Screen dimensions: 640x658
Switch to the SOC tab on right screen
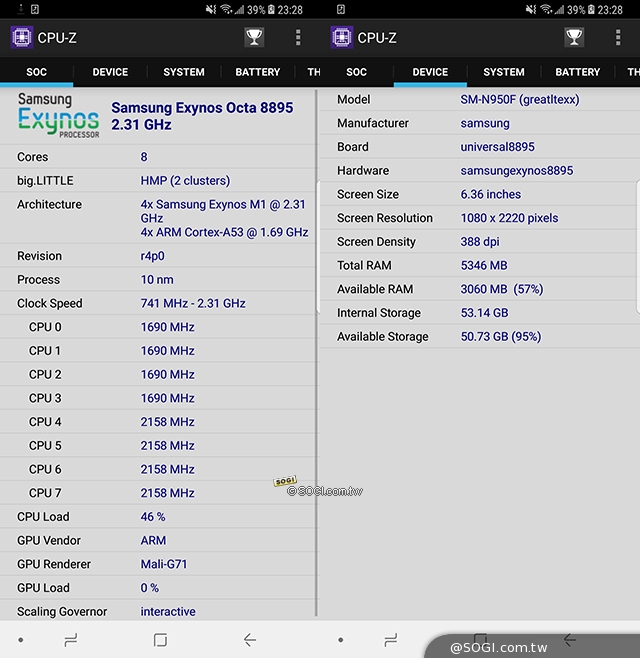(356, 72)
